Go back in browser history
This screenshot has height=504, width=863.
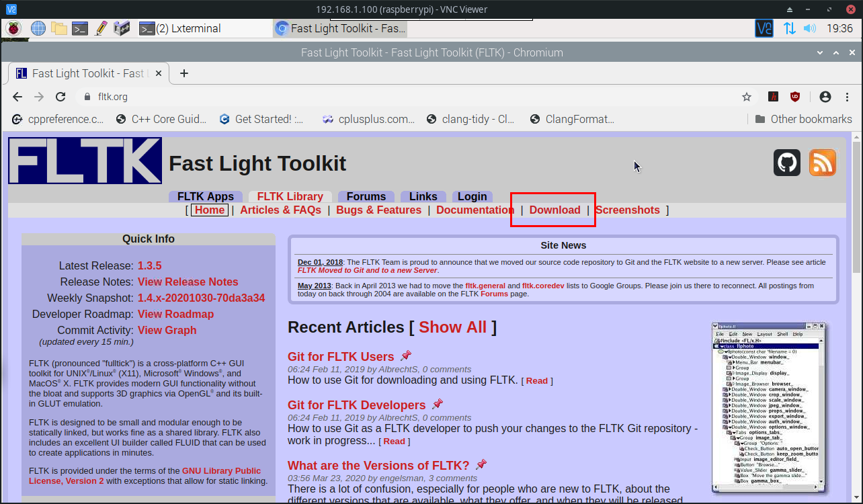tap(17, 97)
